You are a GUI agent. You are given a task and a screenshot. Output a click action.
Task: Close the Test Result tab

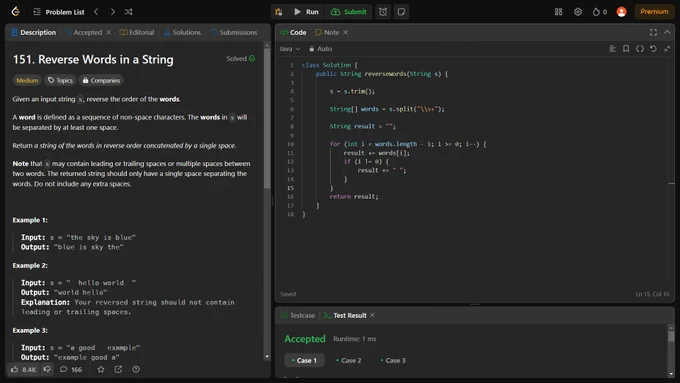[x=372, y=315]
